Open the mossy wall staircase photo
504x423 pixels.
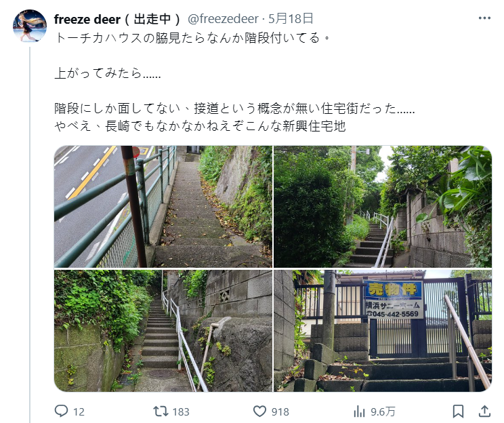[x=163, y=330]
